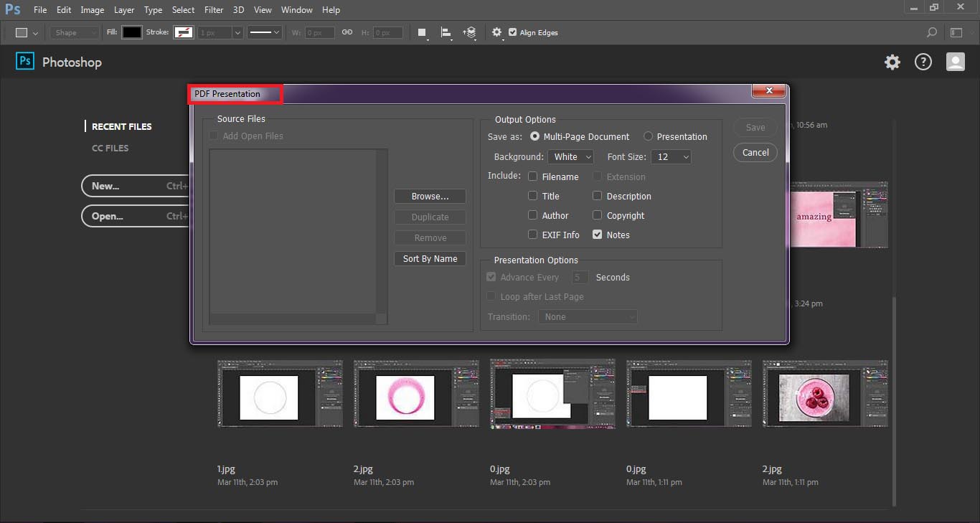Select the Presentation radio button
Image resolution: width=980 pixels, height=523 pixels.
click(x=648, y=136)
